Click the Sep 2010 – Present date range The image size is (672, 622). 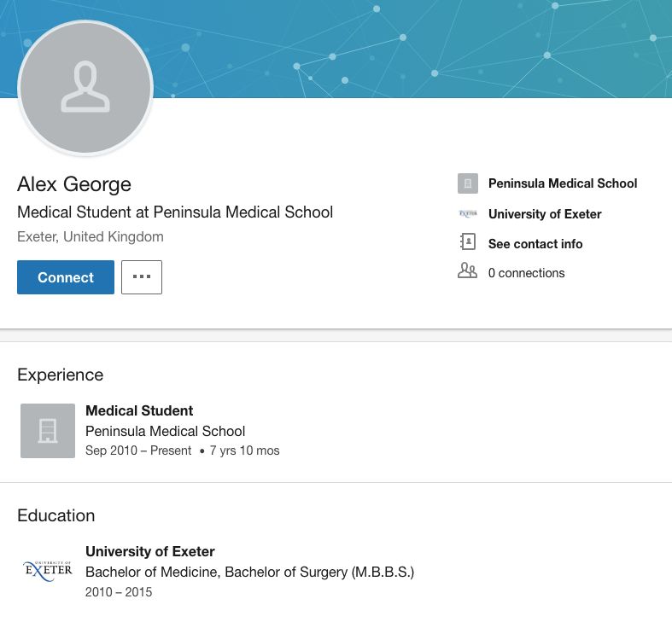(138, 451)
